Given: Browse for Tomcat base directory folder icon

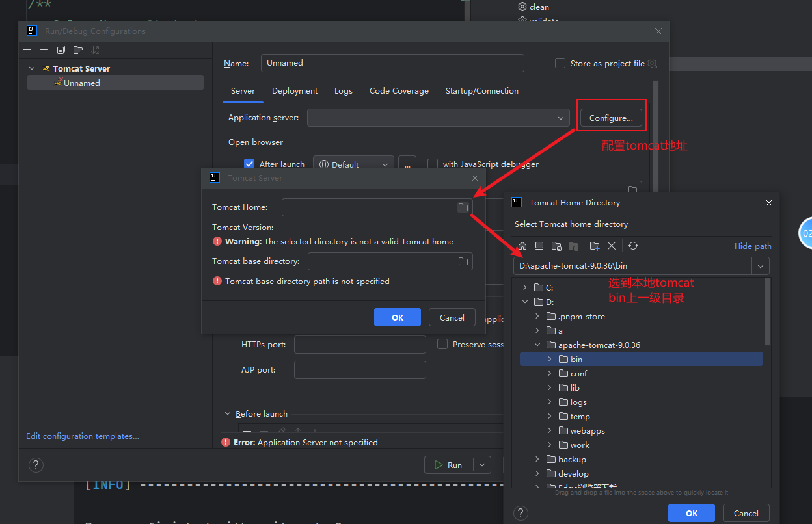Looking at the screenshot, I should click(x=463, y=261).
